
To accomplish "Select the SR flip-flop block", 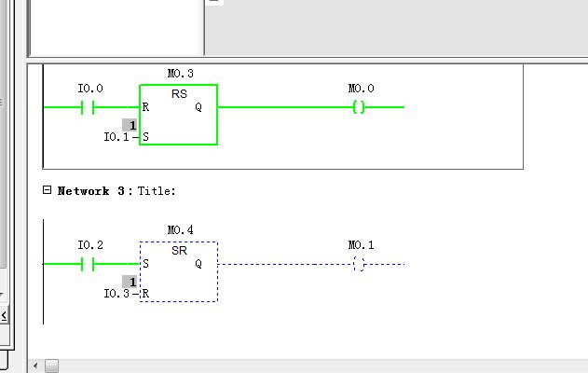I will click(179, 271).
